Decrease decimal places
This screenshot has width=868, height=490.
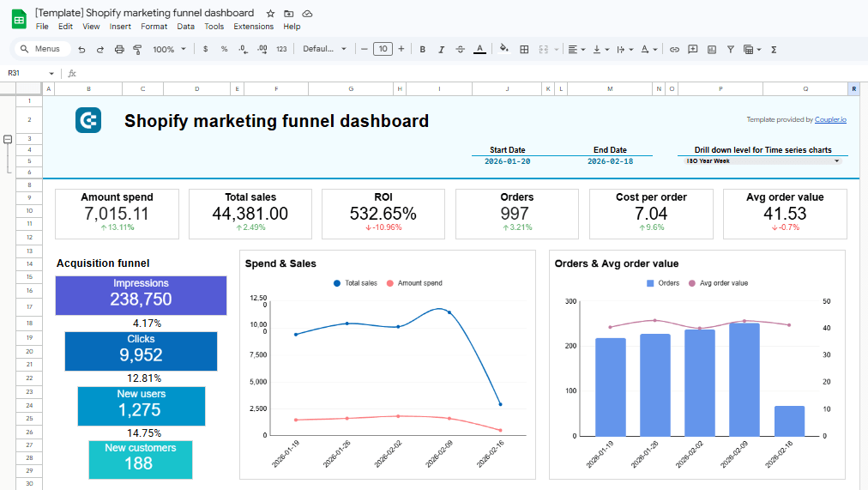(x=243, y=49)
